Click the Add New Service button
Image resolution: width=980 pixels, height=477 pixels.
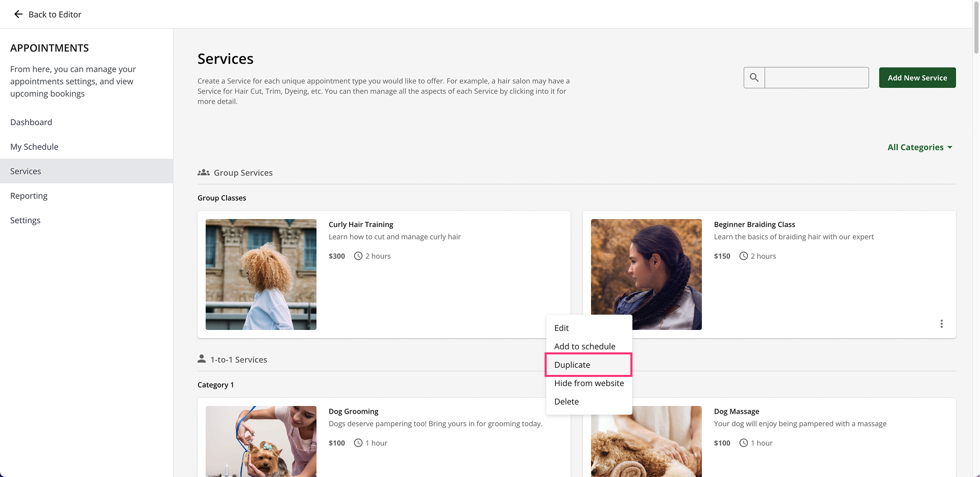pyautogui.click(x=917, y=78)
